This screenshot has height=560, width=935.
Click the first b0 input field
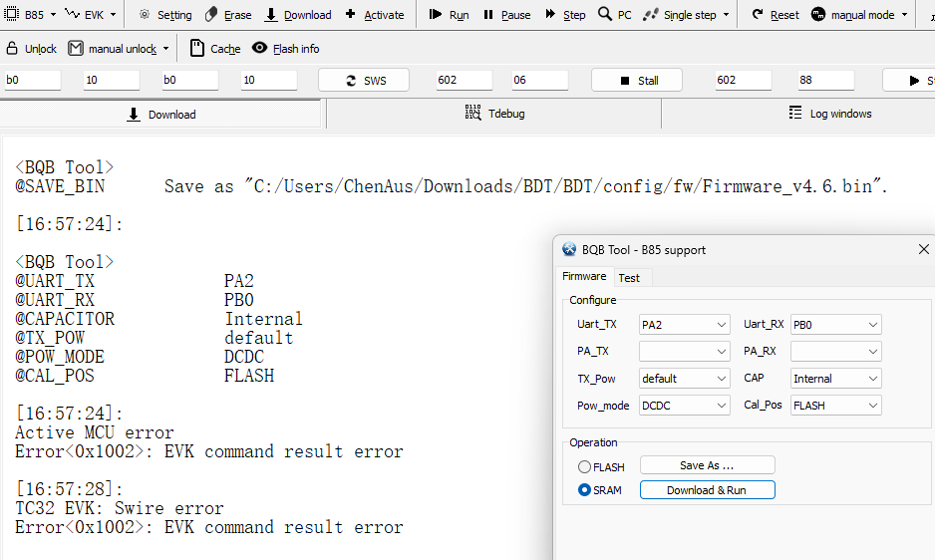(x=32, y=80)
